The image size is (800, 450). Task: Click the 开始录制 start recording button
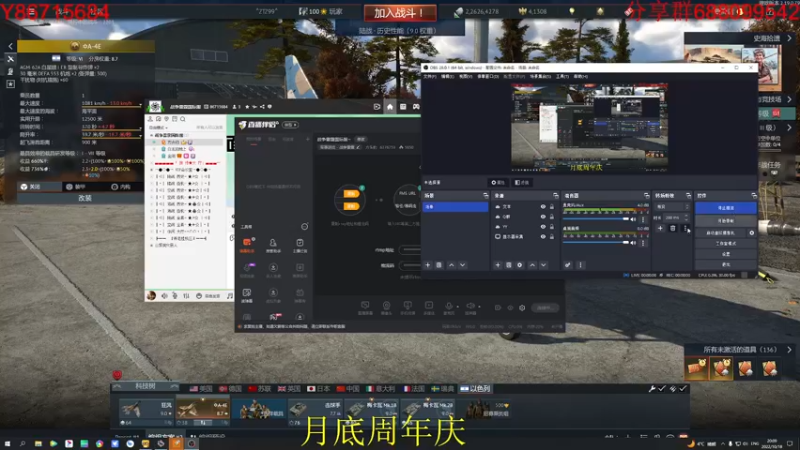(x=726, y=221)
